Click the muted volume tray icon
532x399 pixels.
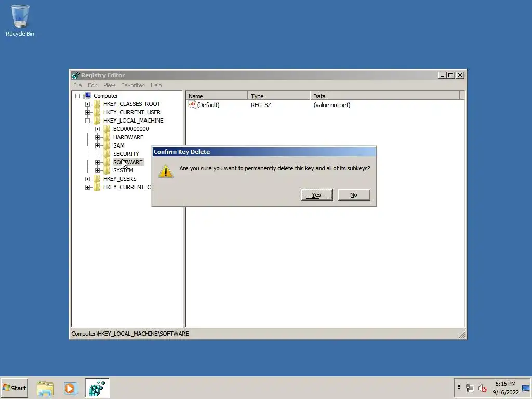point(483,388)
